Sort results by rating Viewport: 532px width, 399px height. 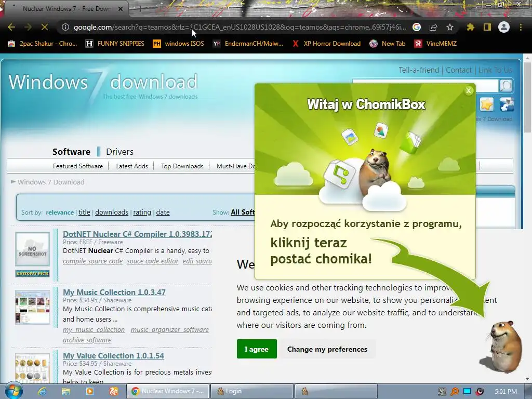(142, 212)
